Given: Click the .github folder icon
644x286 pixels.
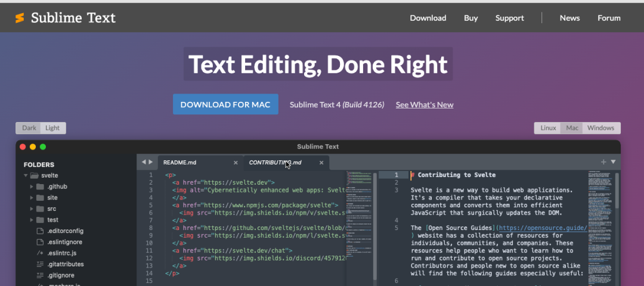Looking at the screenshot, I should tap(40, 186).
